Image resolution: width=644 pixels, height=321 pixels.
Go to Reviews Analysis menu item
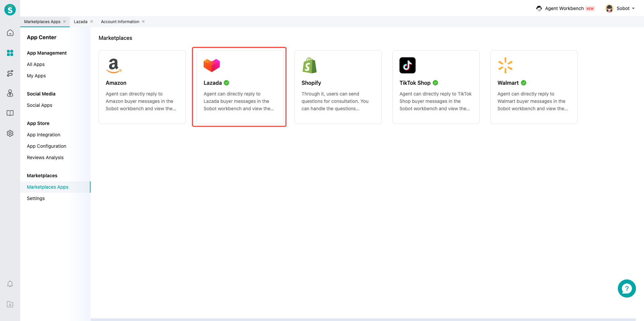click(x=45, y=157)
